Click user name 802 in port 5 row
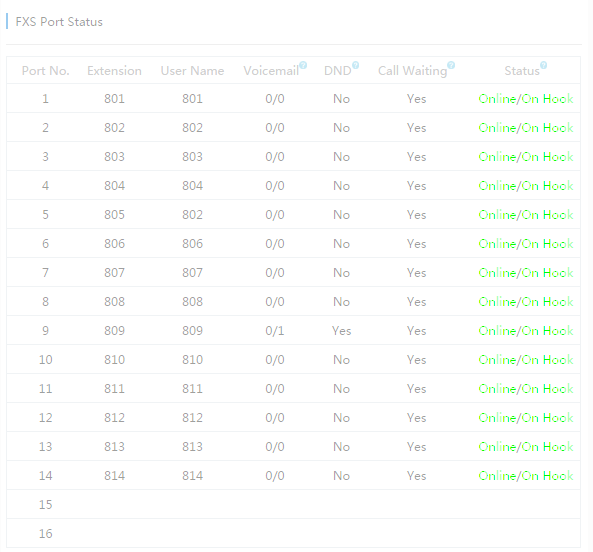The width and height of the screenshot is (593, 552). (x=192, y=215)
